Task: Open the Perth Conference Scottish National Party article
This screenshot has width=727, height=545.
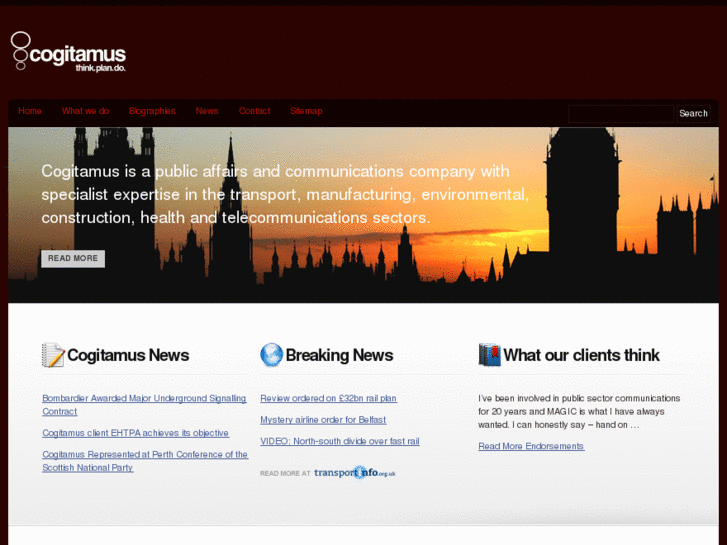Action: (145, 461)
